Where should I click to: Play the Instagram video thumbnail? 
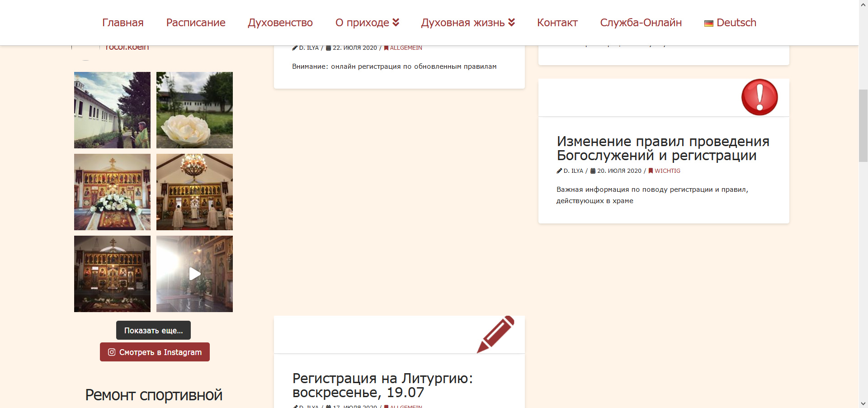click(194, 274)
